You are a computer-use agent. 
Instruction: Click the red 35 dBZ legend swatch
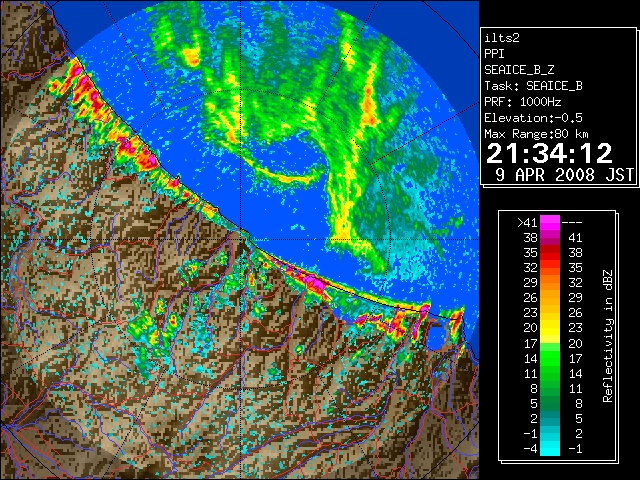[x=550, y=253]
